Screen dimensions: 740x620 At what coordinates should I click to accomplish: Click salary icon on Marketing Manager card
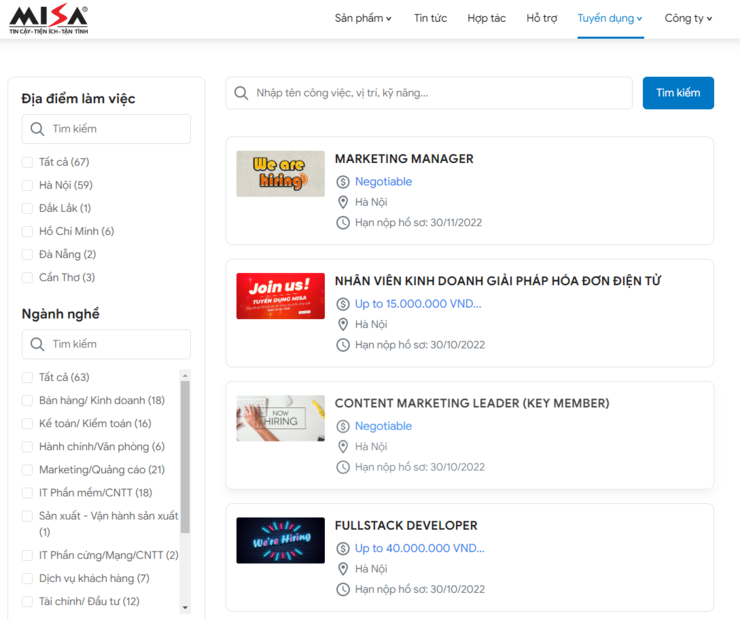click(x=343, y=182)
